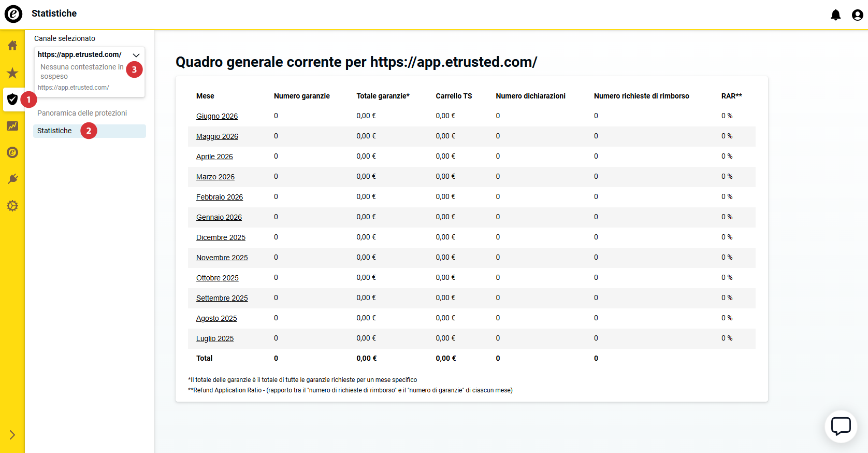
Task: Open Trustmark e-badge section
Action: pos(12,152)
